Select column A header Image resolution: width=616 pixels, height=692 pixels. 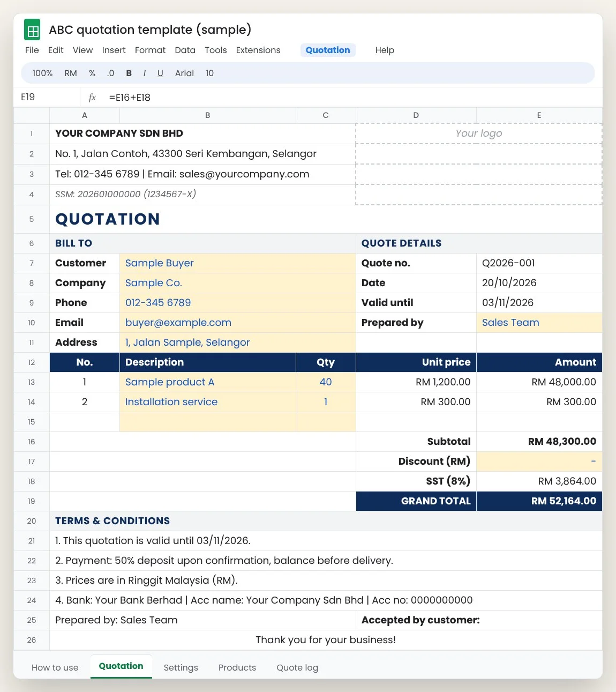click(x=85, y=115)
